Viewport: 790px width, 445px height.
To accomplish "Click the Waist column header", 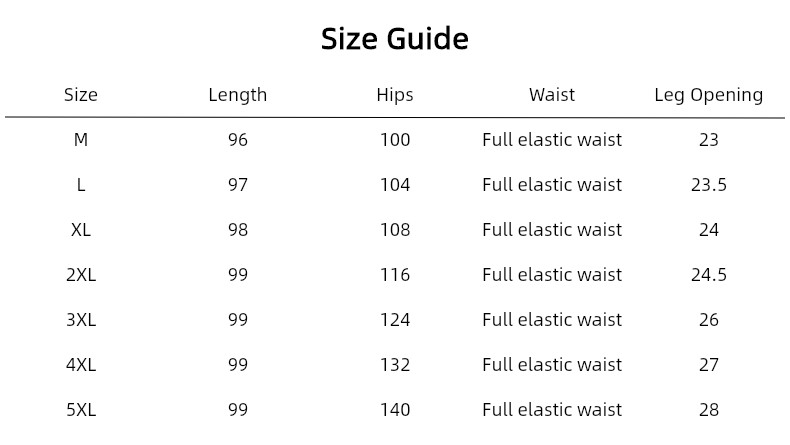I will click(552, 95).
